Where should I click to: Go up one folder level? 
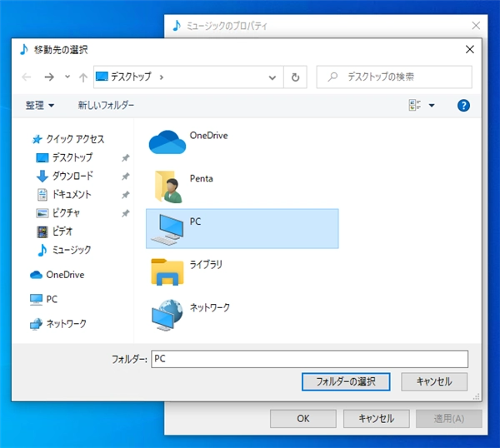83,77
